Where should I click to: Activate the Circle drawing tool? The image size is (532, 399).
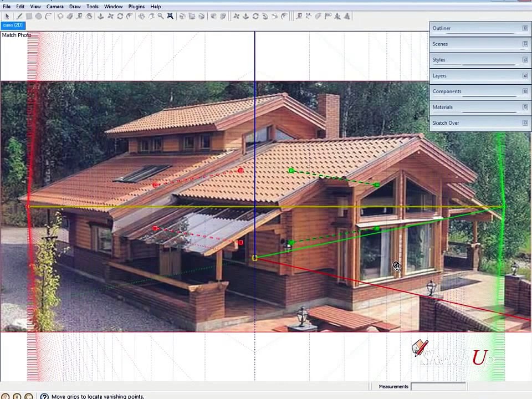[x=38, y=16]
